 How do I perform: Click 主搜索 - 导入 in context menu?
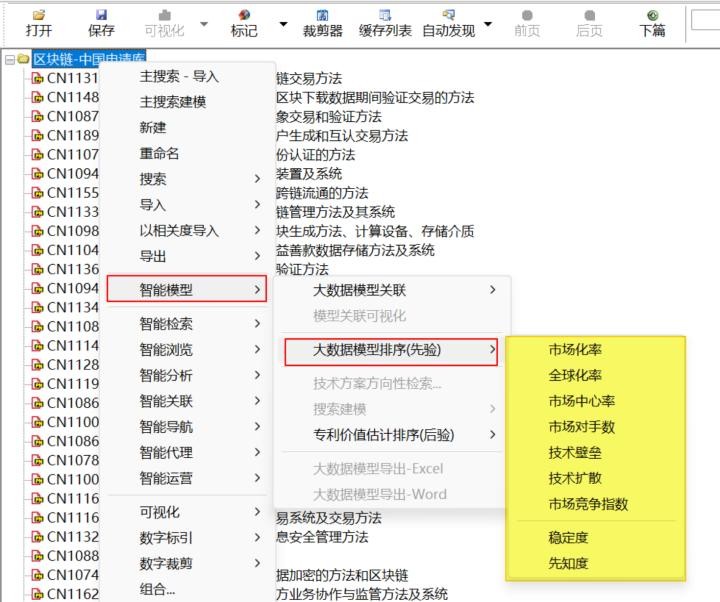pyautogui.click(x=179, y=76)
